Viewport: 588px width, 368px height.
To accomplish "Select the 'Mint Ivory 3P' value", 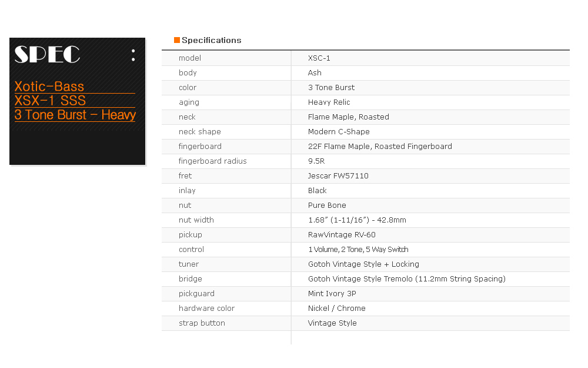I will (x=332, y=294).
